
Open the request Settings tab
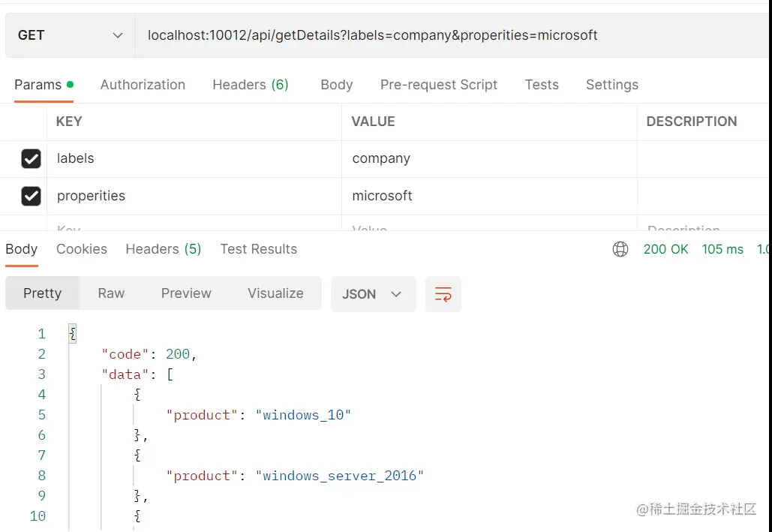point(612,85)
